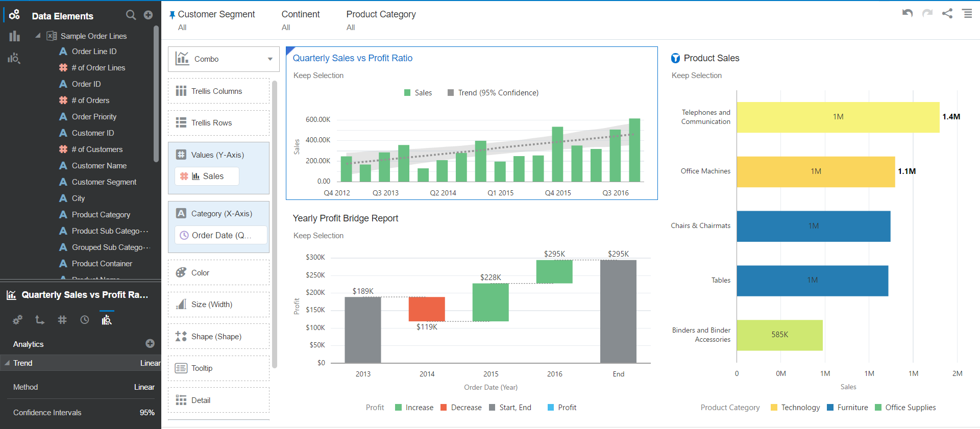The height and width of the screenshot is (429, 980).
Task: Open the Share icon
Action: point(947,13)
